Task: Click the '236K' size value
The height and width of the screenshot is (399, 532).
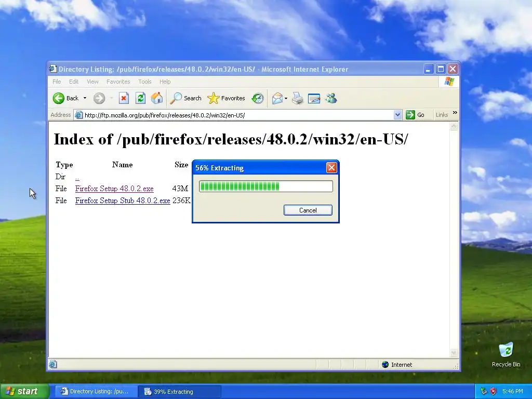Action: [x=181, y=201]
